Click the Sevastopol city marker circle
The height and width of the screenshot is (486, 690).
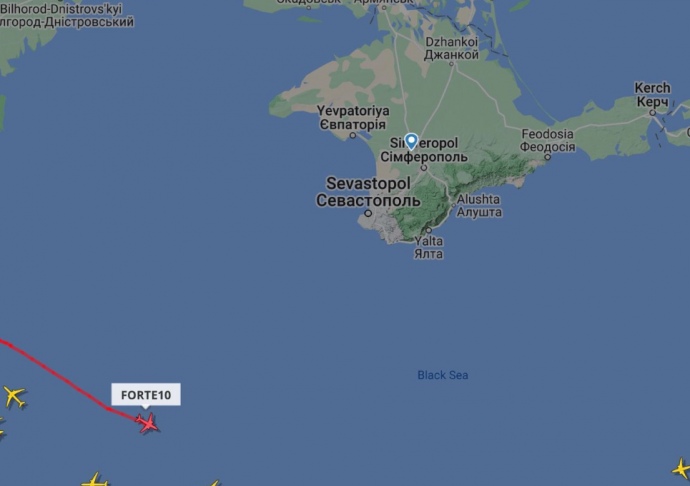[x=368, y=213]
